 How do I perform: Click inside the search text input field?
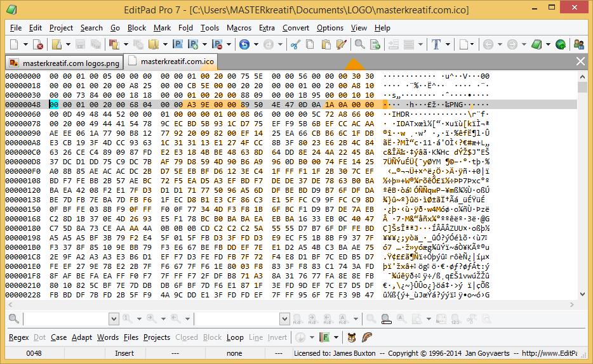[x=66, y=320]
